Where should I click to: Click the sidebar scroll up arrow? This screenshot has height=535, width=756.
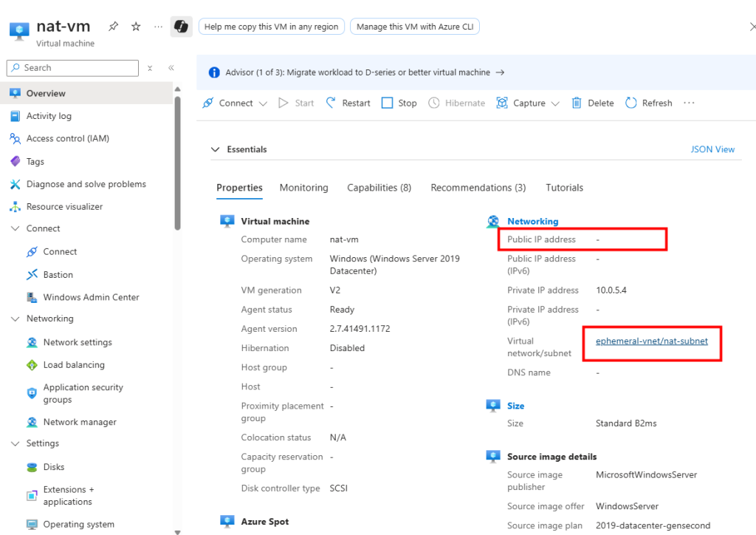pos(177,89)
